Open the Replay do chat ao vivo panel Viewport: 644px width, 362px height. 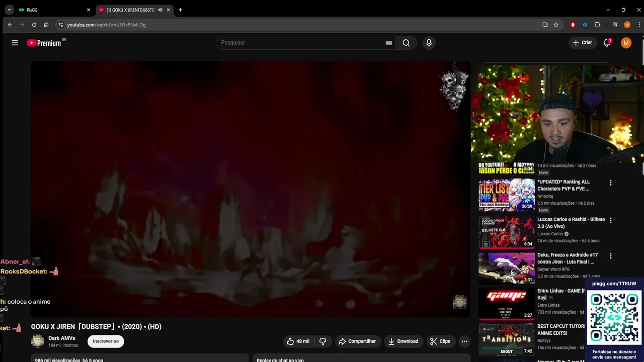[x=362, y=358]
